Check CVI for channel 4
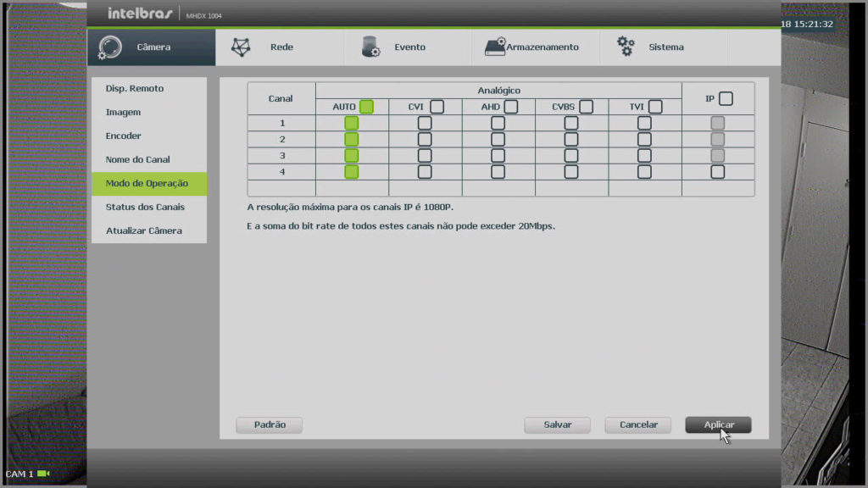This screenshot has height=488, width=868. pyautogui.click(x=425, y=172)
